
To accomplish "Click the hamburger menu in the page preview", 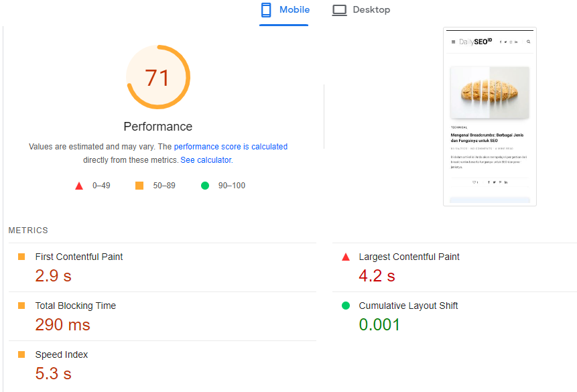I will (452, 42).
